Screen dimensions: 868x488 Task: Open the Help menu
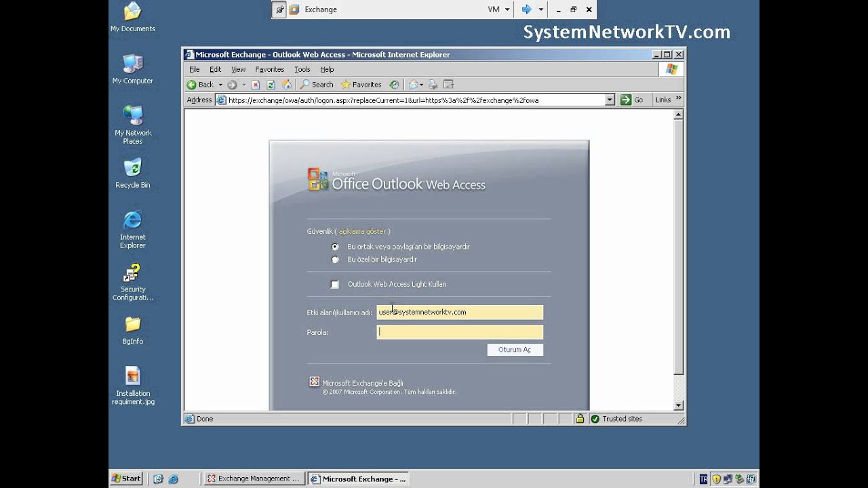click(x=327, y=70)
